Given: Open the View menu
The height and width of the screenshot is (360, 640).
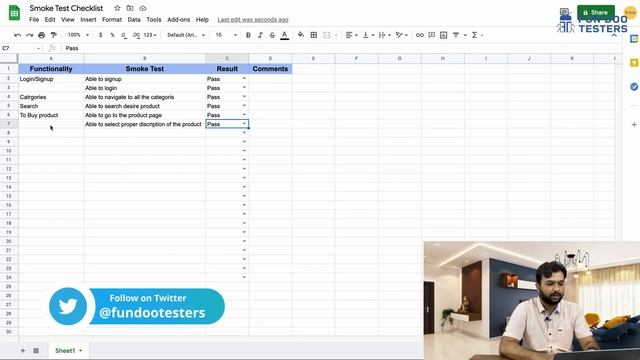Looking at the screenshot, I should (x=68, y=20).
